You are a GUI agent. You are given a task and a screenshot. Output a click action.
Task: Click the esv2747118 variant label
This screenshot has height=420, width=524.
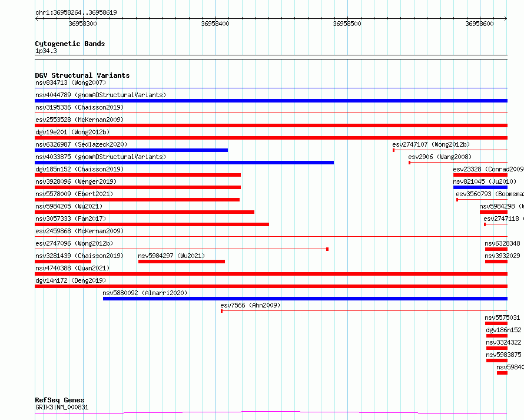coord(503,219)
